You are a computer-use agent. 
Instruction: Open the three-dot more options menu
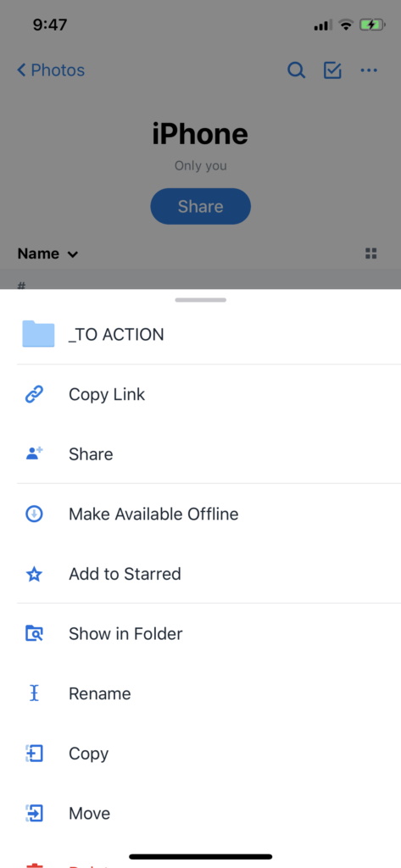[369, 70]
